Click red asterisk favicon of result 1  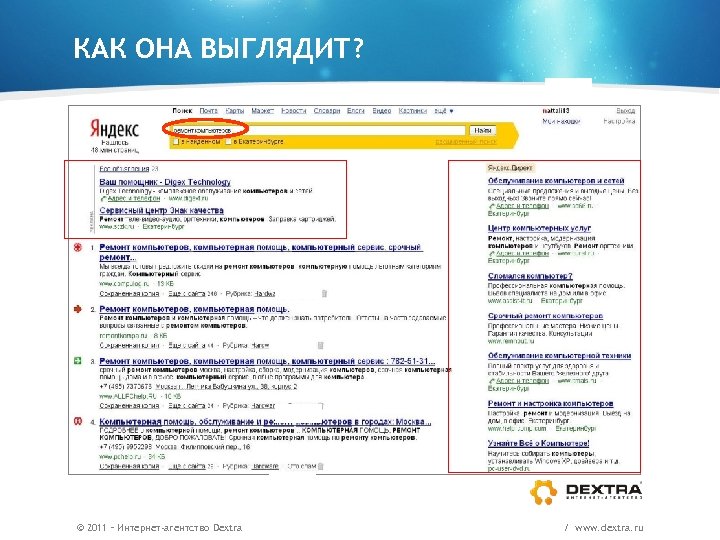(x=78, y=248)
